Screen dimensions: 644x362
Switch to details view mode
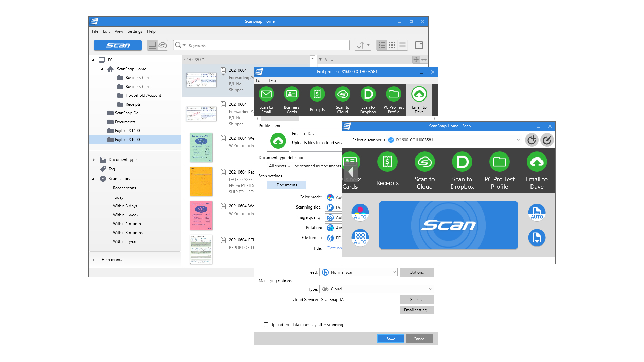coord(403,45)
